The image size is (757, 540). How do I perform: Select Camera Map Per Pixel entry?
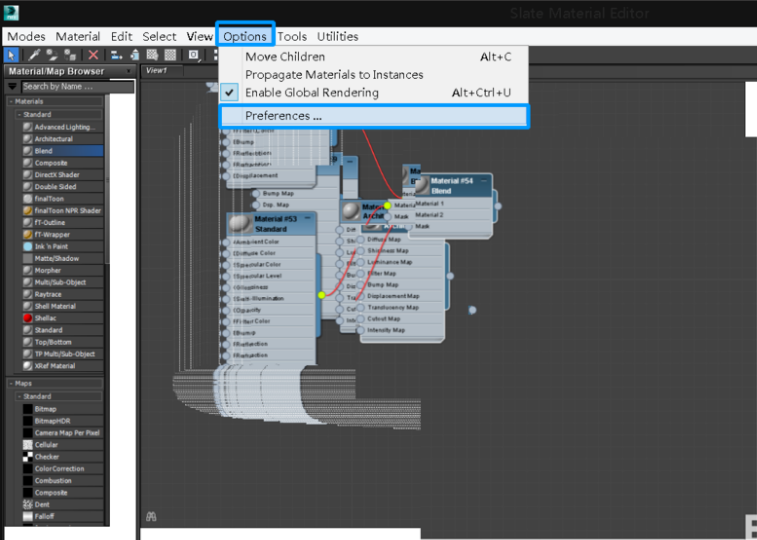62,433
